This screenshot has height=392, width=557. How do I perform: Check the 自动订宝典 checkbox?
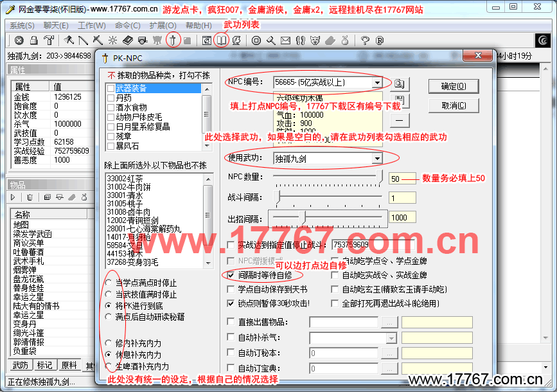pyautogui.click(x=231, y=368)
